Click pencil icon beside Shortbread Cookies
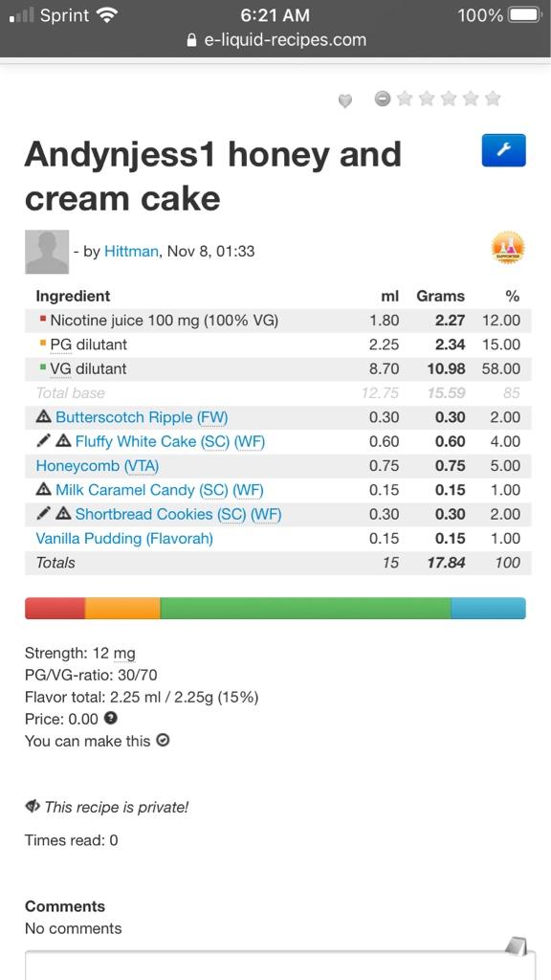The height and width of the screenshot is (980, 551). click(x=42, y=514)
